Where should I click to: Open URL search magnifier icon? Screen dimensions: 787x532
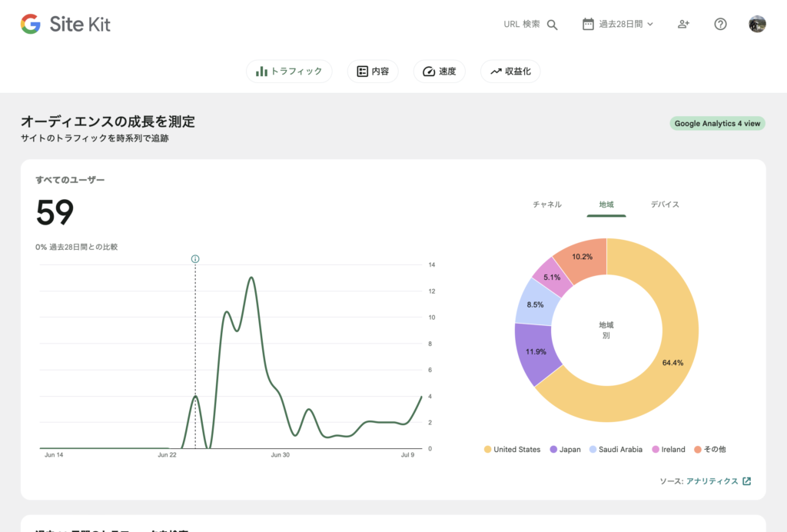pyautogui.click(x=552, y=24)
